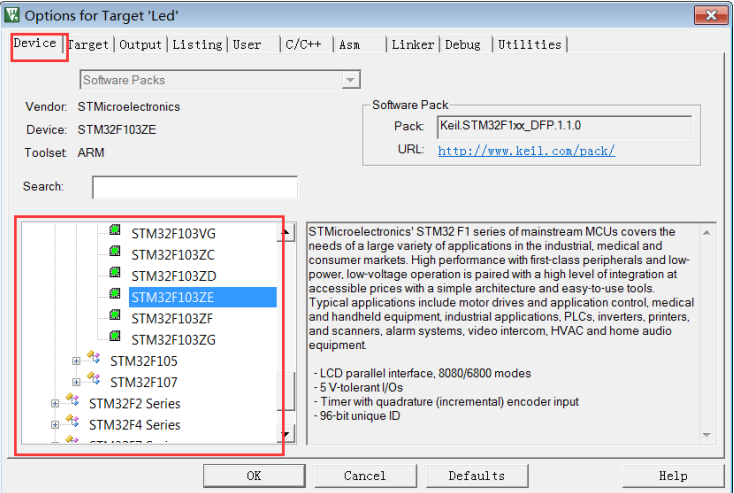Click the Toolset value ARM
This screenshot has width=734, height=493.
[91, 153]
